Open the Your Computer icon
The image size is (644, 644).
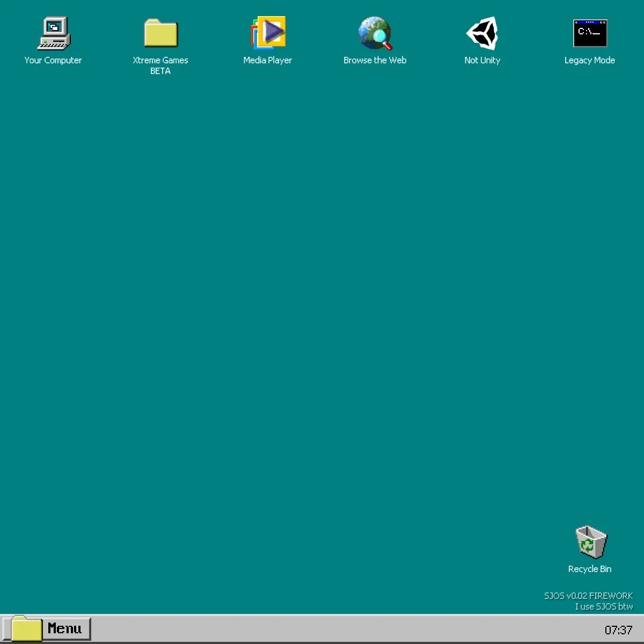point(53,32)
